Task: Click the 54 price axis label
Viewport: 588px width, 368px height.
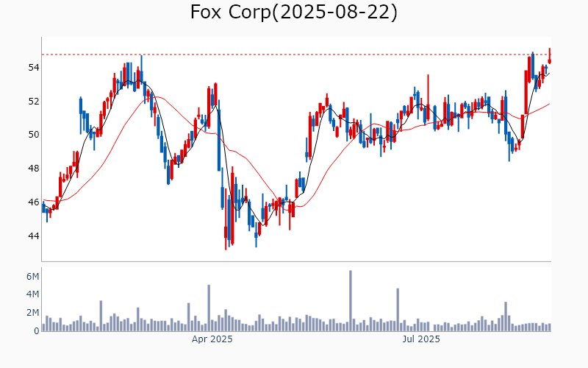Action: pyautogui.click(x=34, y=68)
